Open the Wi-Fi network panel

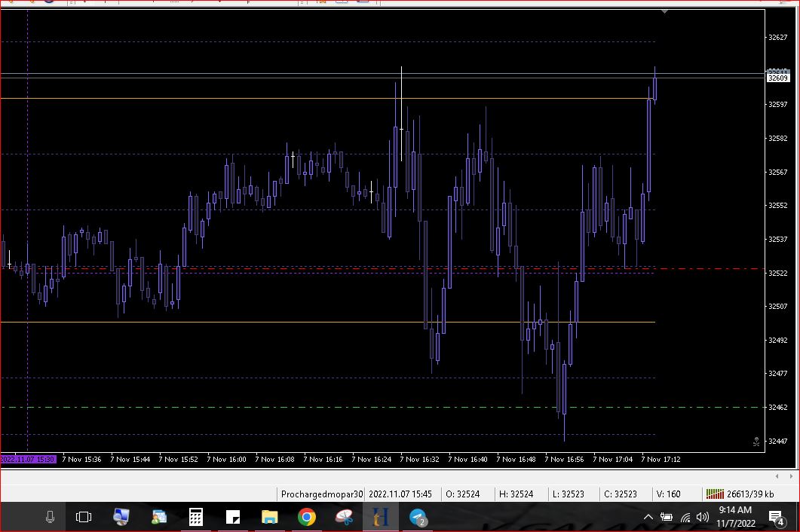pyautogui.click(x=685, y=517)
